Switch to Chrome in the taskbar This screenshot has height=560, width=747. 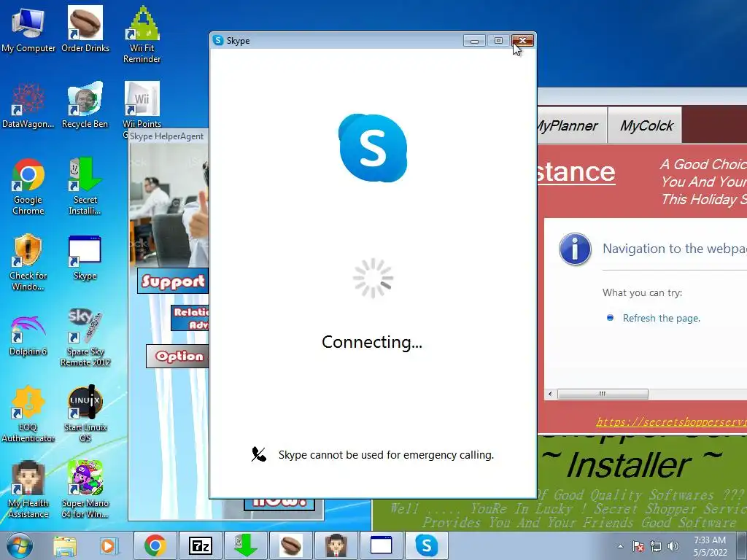(x=155, y=545)
